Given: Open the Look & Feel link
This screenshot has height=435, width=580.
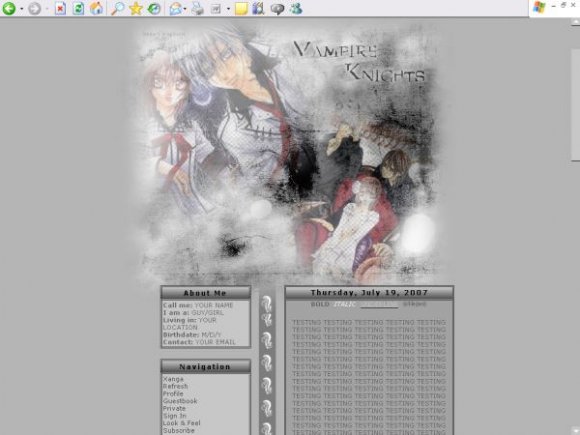Looking at the screenshot, I should point(182,423).
